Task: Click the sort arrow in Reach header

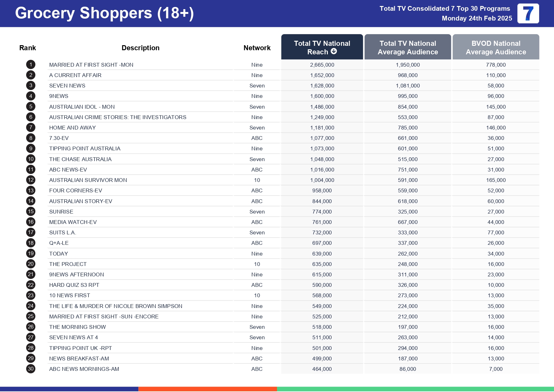Action: click(334, 51)
